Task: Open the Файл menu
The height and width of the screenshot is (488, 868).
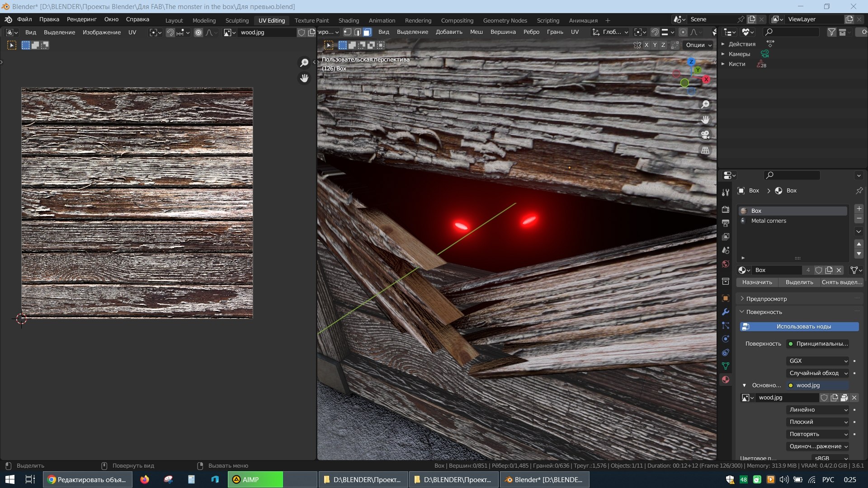Action: 24,19
